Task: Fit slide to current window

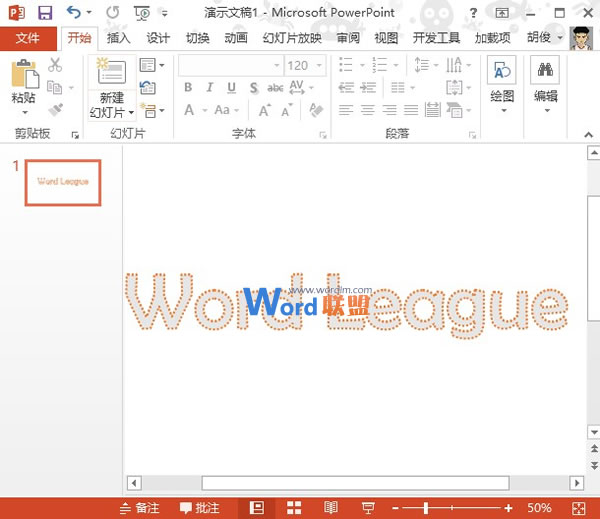Action: coord(579,508)
